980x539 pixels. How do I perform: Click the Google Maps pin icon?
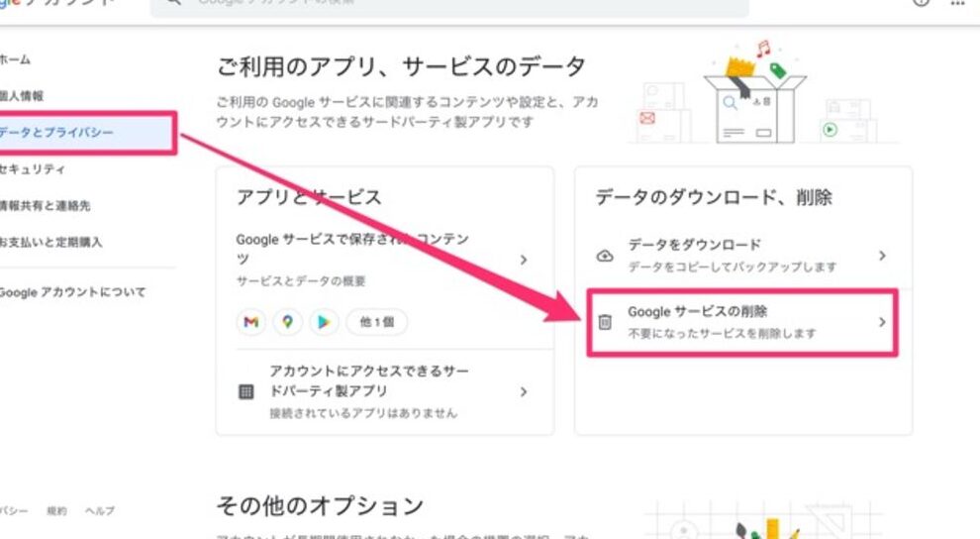click(287, 322)
